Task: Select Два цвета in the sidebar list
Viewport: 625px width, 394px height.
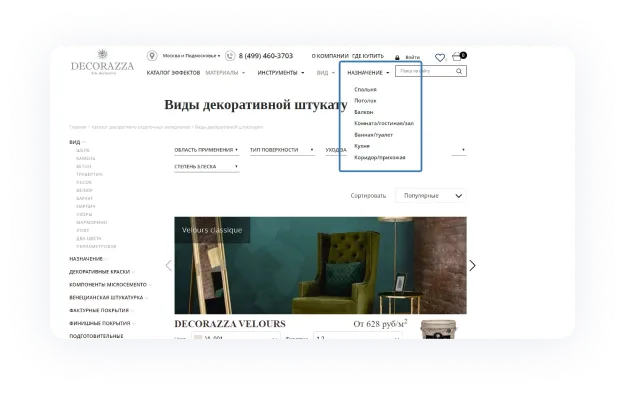Action: [88, 238]
